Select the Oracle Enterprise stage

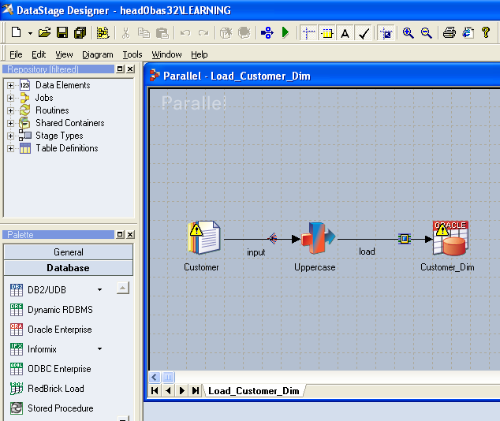point(51,329)
